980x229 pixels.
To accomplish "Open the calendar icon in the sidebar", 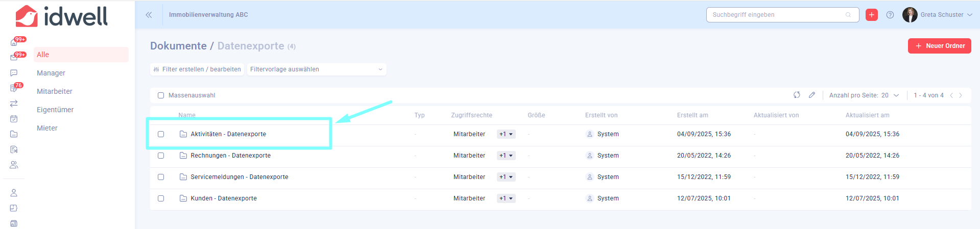I will [x=14, y=119].
